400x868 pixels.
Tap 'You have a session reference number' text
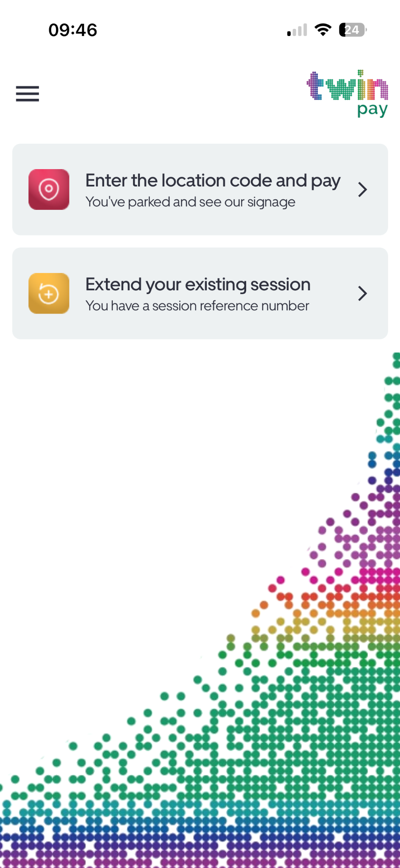coord(197,306)
